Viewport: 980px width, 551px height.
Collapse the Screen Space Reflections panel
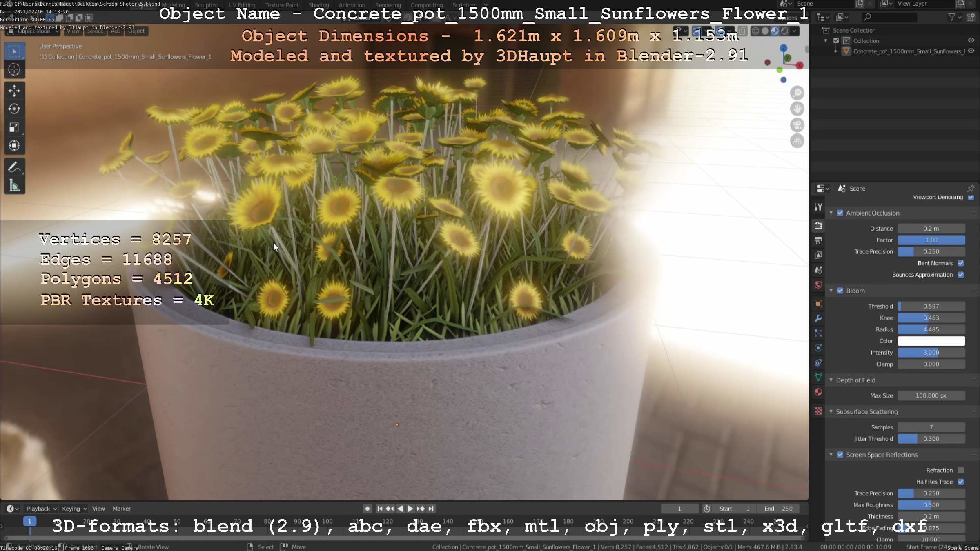[831, 455]
